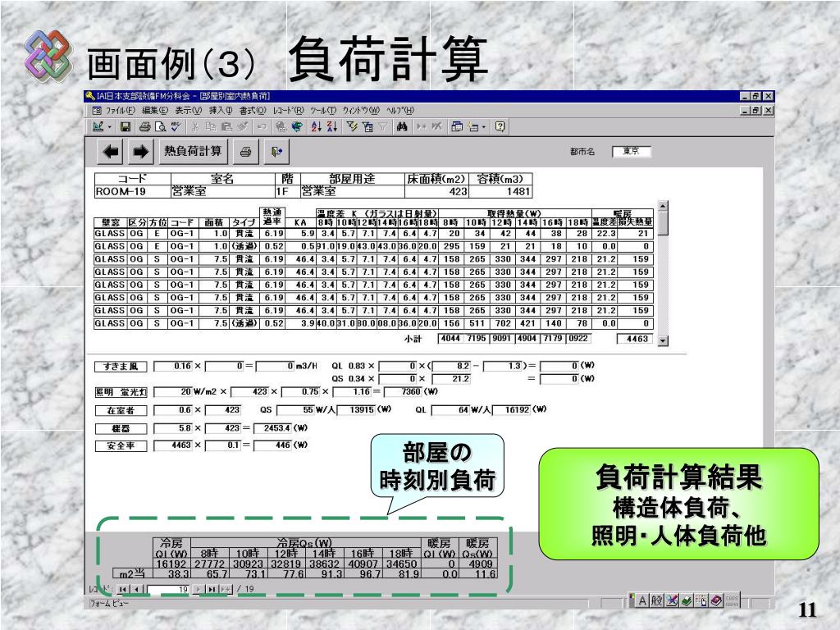This screenshot has height=630, width=840.
Task: Open the View button dropdown arrow
Action: tap(109, 127)
